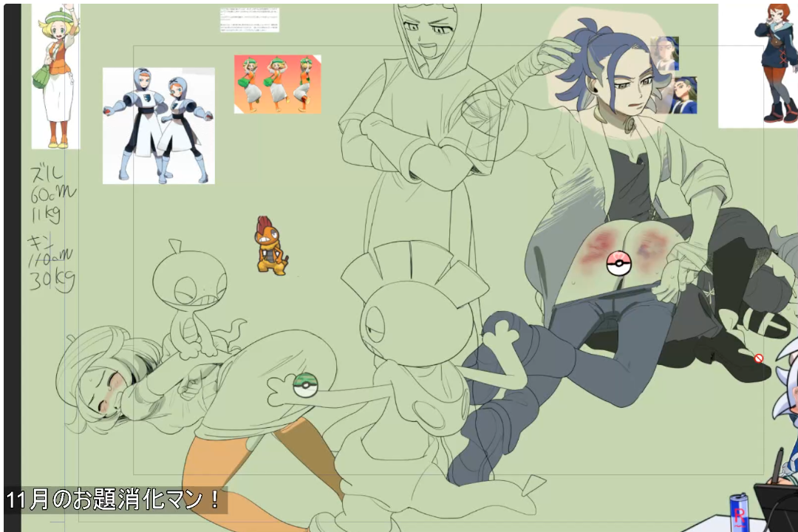Click the handwritten note '60cm 11kg'
The height and width of the screenshot is (532, 798).
pos(52,194)
